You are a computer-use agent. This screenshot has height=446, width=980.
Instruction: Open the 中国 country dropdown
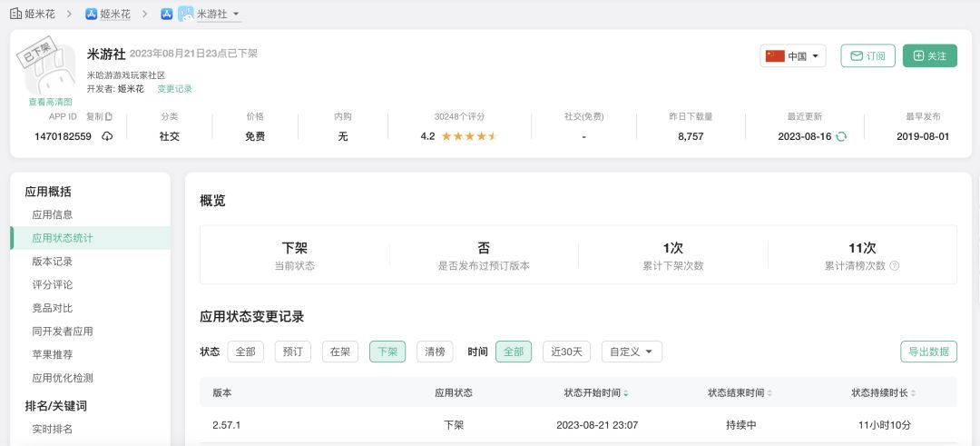[793, 56]
